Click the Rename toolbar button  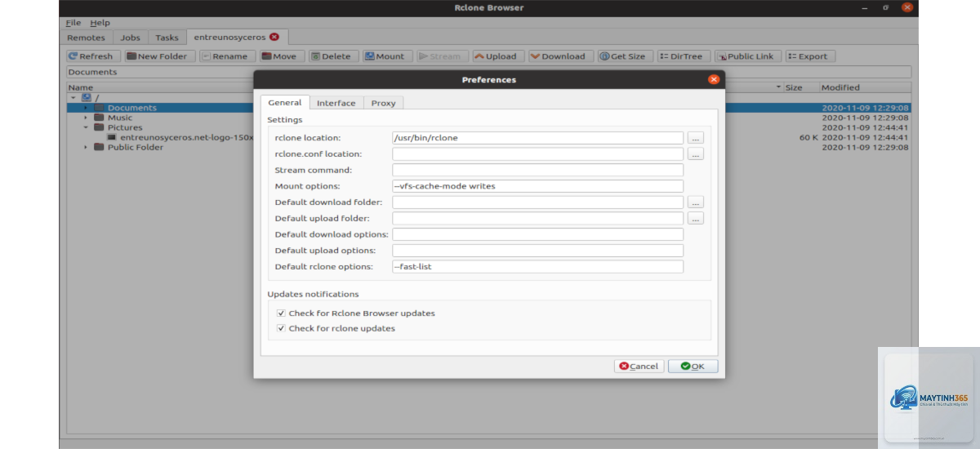click(227, 56)
